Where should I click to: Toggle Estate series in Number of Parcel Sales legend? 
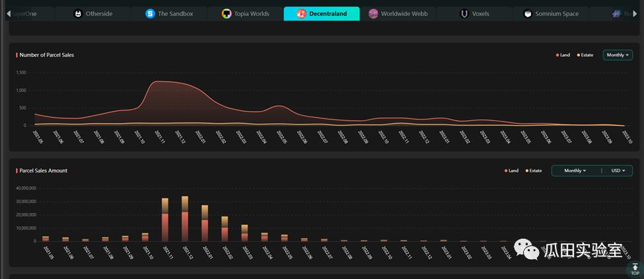[x=585, y=55]
